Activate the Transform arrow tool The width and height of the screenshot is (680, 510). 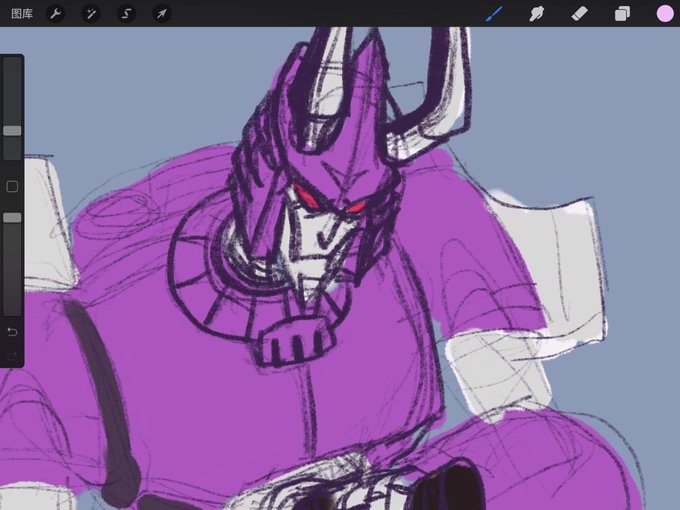point(161,14)
